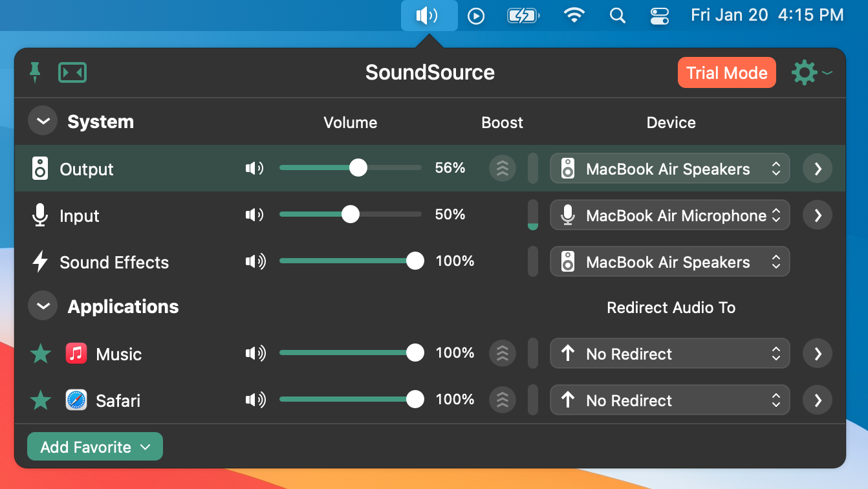Click the SoundSource title text

[430, 72]
